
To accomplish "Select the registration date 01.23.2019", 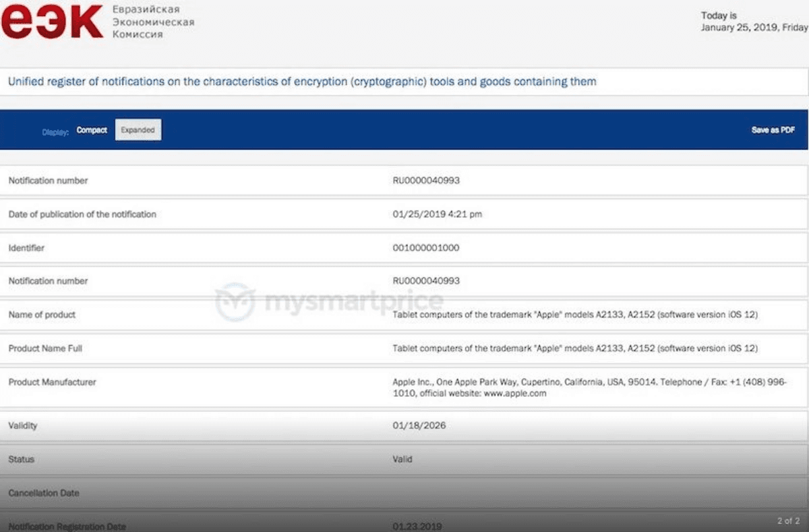I will 417,526.
